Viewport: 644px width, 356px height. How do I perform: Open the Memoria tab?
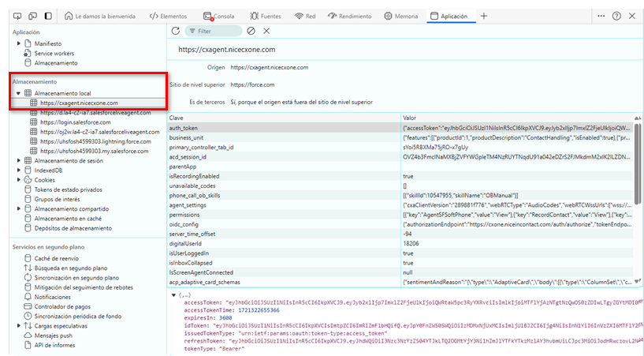pos(401,16)
